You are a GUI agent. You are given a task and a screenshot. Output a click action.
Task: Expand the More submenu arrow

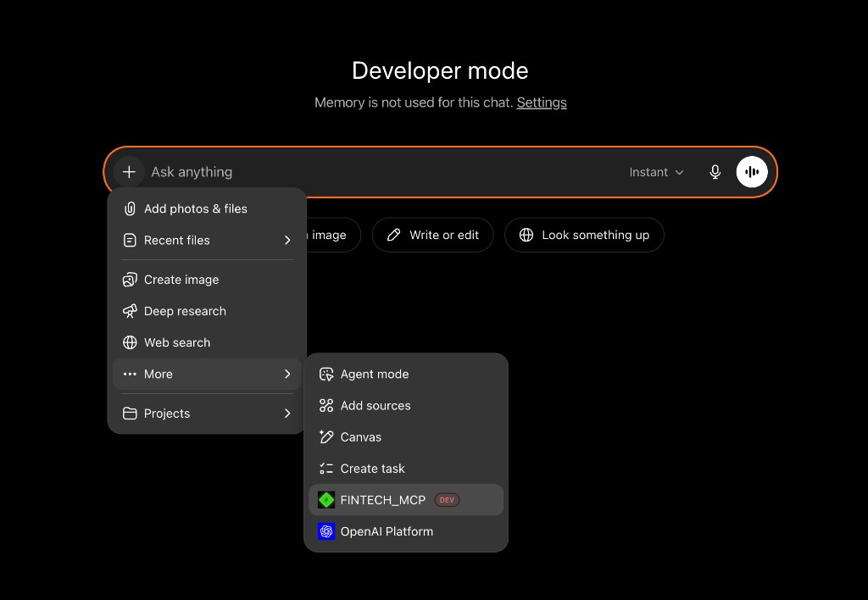(x=287, y=375)
